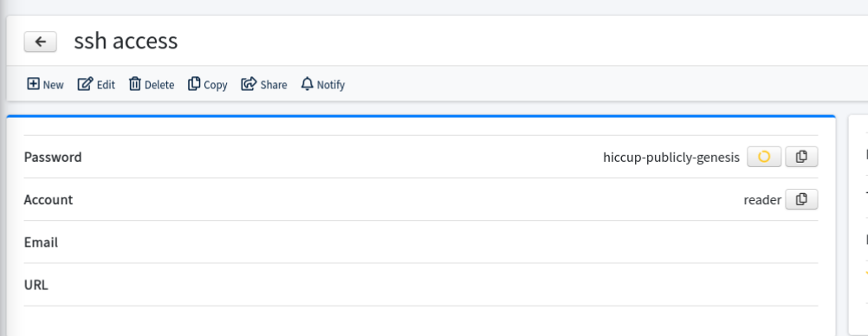The image size is (868, 336).
Task: Click the Share text label in toolbar
Action: coord(274,85)
